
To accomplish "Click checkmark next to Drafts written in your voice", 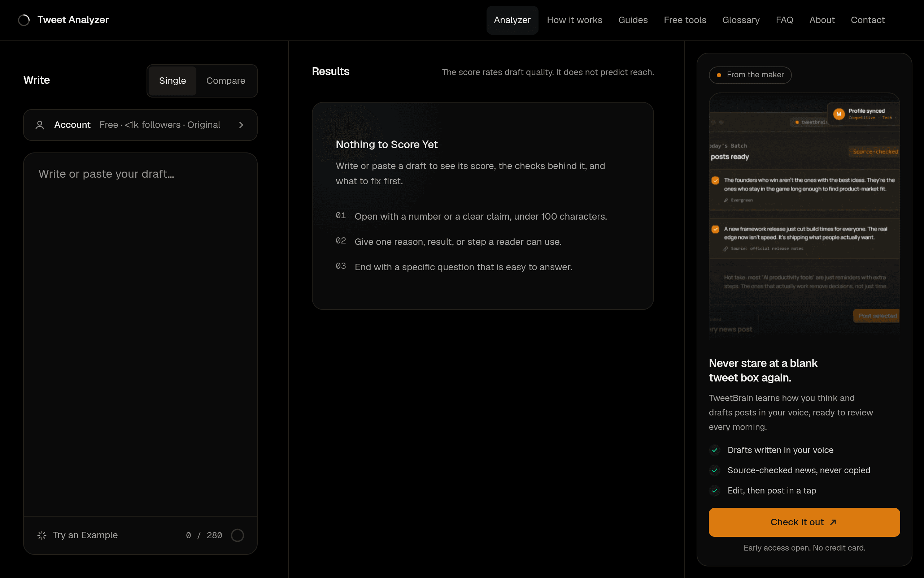I will [715, 450].
